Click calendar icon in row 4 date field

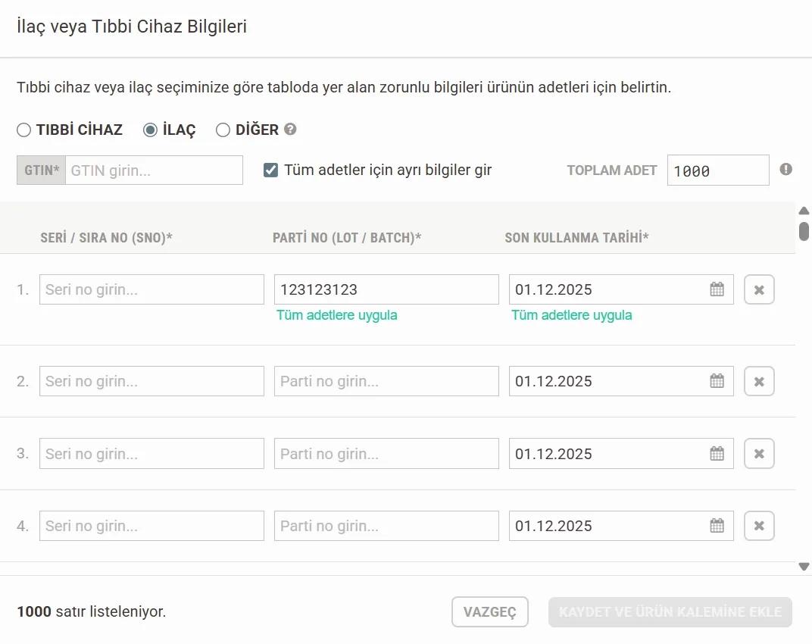(x=717, y=526)
